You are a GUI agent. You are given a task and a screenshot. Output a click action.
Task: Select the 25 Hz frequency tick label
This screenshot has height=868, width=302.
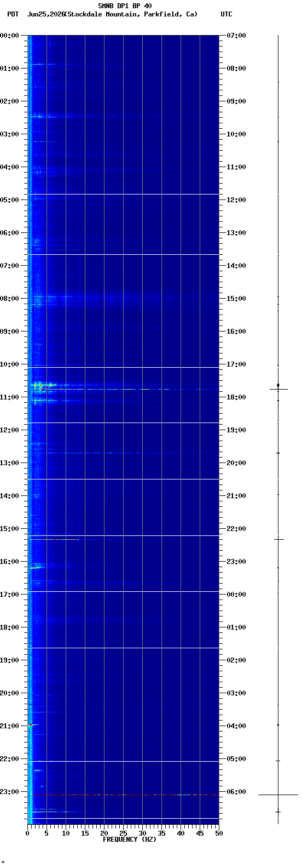pos(123,833)
